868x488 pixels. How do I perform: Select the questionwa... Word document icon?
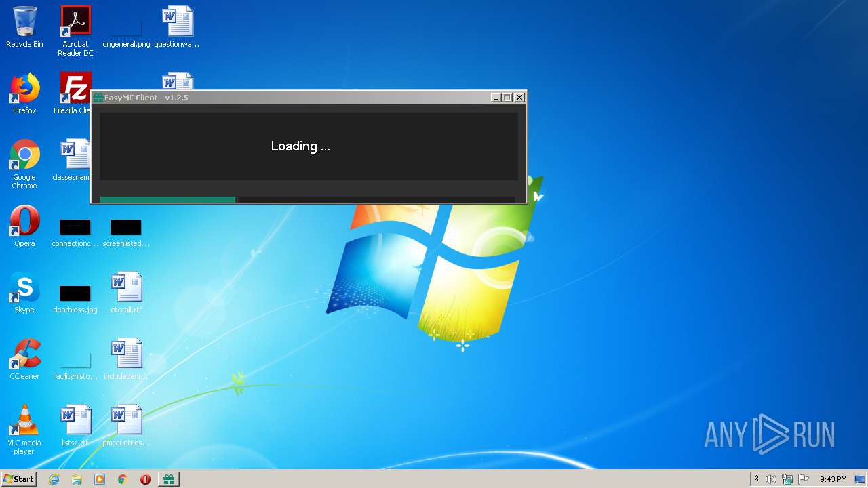pos(177,27)
